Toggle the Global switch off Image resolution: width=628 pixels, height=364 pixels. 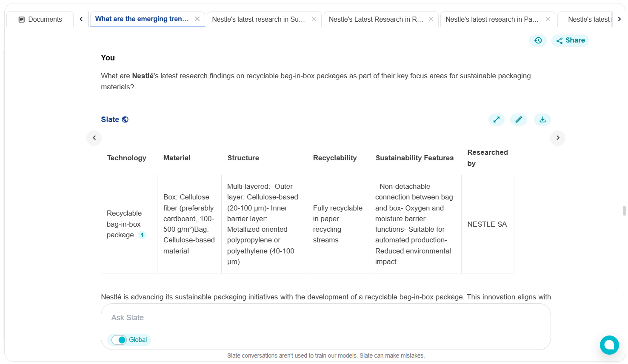coord(119,340)
